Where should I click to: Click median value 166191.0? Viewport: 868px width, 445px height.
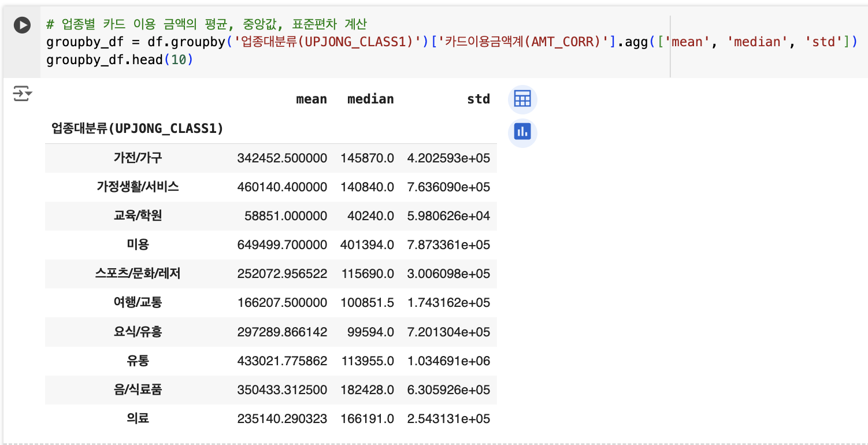pyautogui.click(x=368, y=418)
